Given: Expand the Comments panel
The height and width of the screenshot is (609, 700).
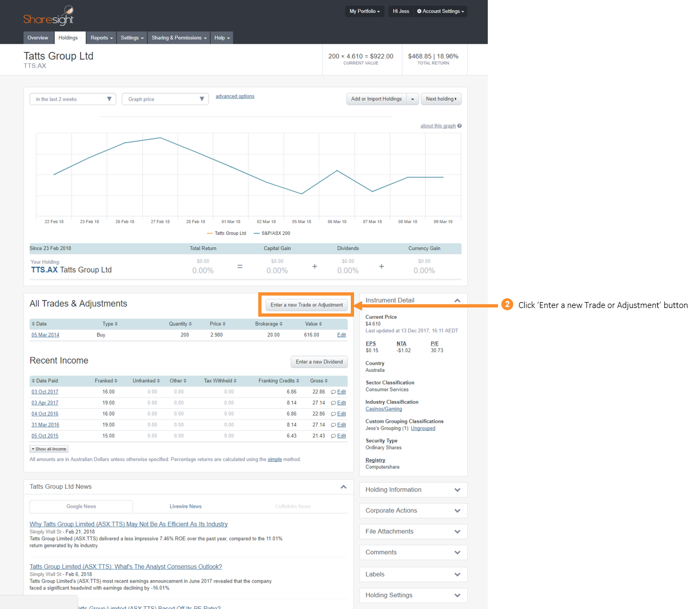Looking at the screenshot, I should click(x=457, y=553).
